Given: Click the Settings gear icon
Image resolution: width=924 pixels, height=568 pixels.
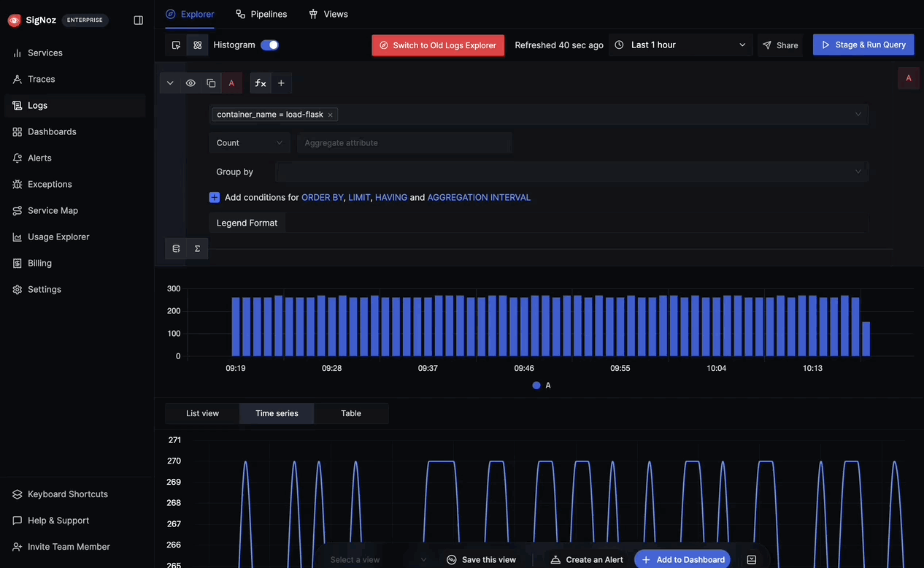Looking at the screenshot, I should 18,289.
